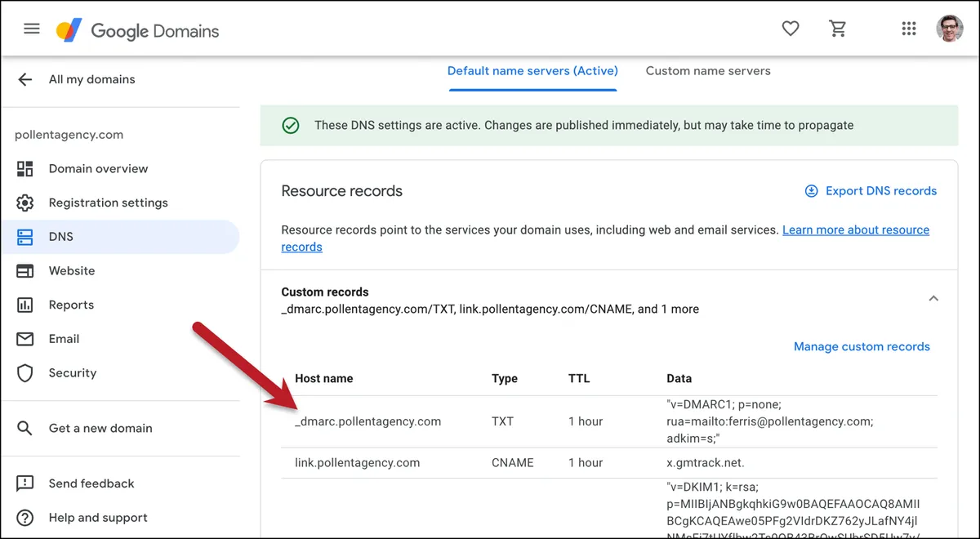Click Manage custom records
980x539 pixels.
pos(862,346)
